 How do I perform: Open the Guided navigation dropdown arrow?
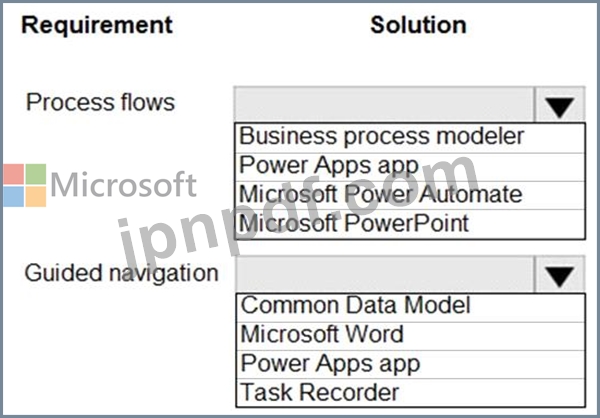tap(559, 275)
